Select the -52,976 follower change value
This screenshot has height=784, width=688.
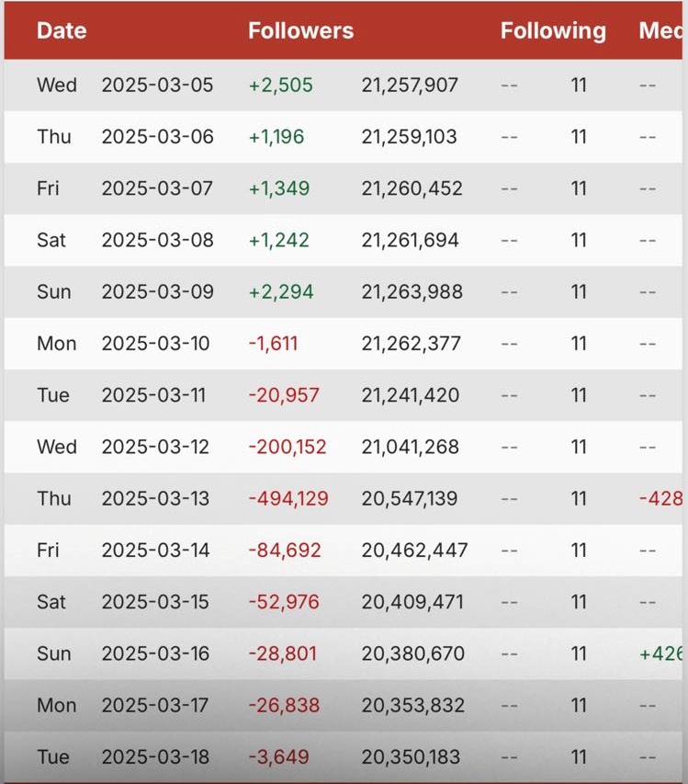click(284, 602)
